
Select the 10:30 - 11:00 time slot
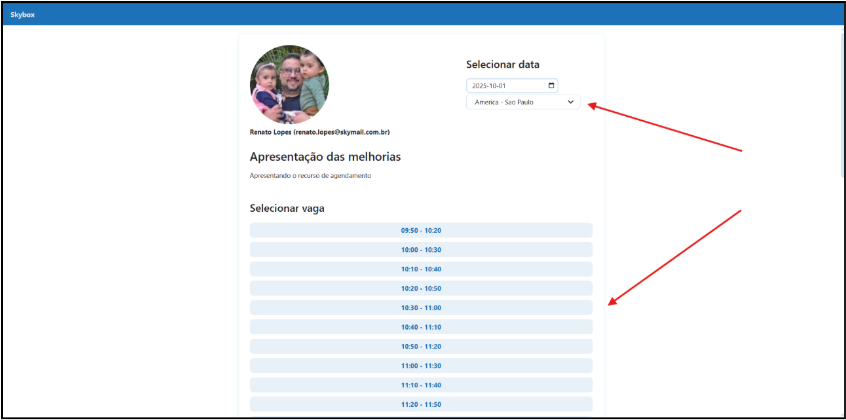click(x=421, y=308)
